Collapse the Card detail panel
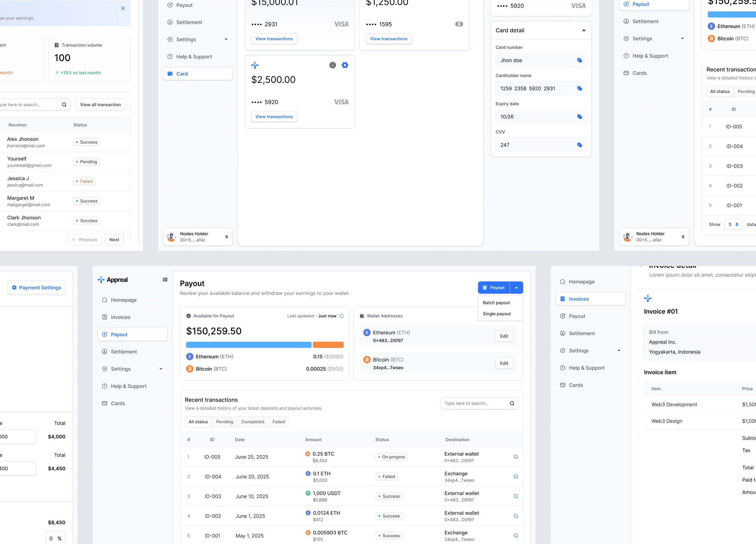 (584, 30)
